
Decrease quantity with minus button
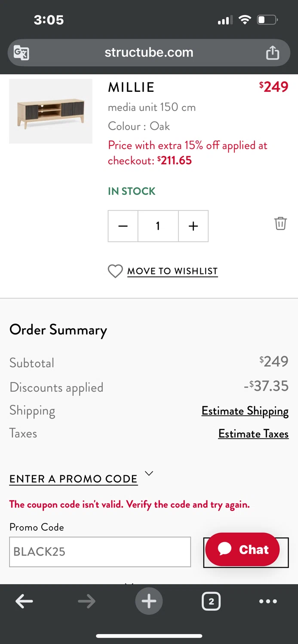pyautogui.click(x=123, y=226)
